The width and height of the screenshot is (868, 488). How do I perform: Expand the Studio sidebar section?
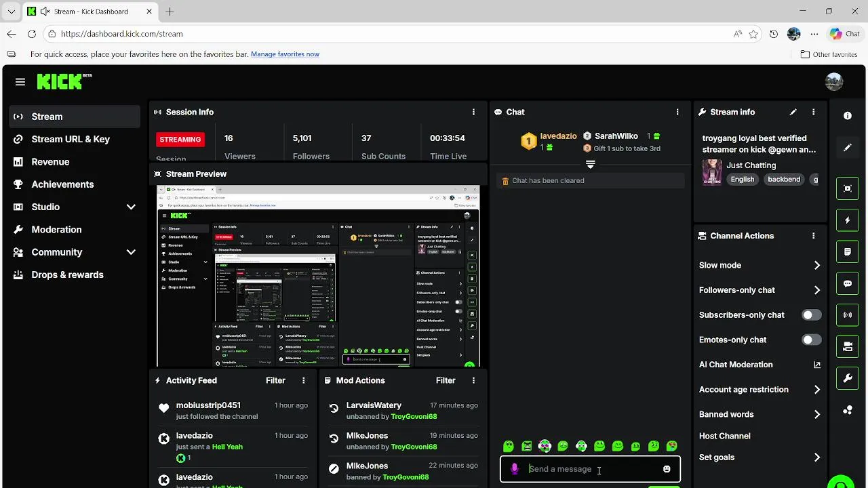[x=131, y=207]
